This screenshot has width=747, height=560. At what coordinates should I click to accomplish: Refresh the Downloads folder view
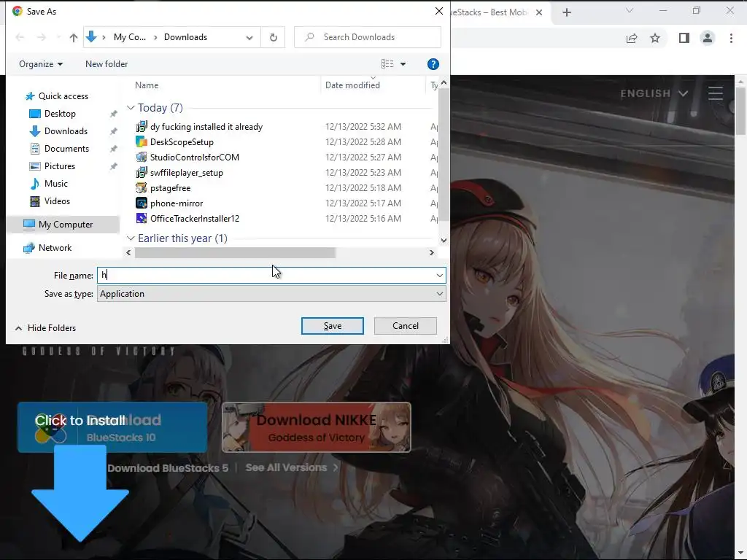(x=274, y=37)
